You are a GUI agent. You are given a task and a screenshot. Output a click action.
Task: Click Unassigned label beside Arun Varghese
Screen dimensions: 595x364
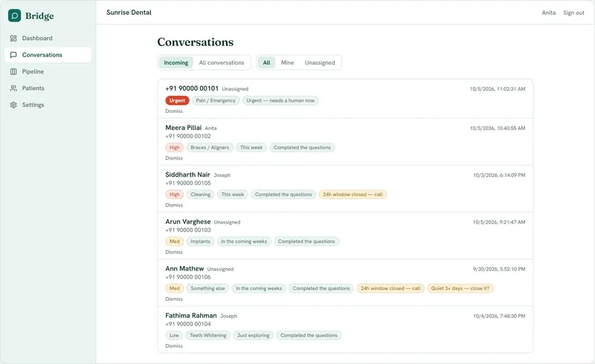tap(227, 222)
